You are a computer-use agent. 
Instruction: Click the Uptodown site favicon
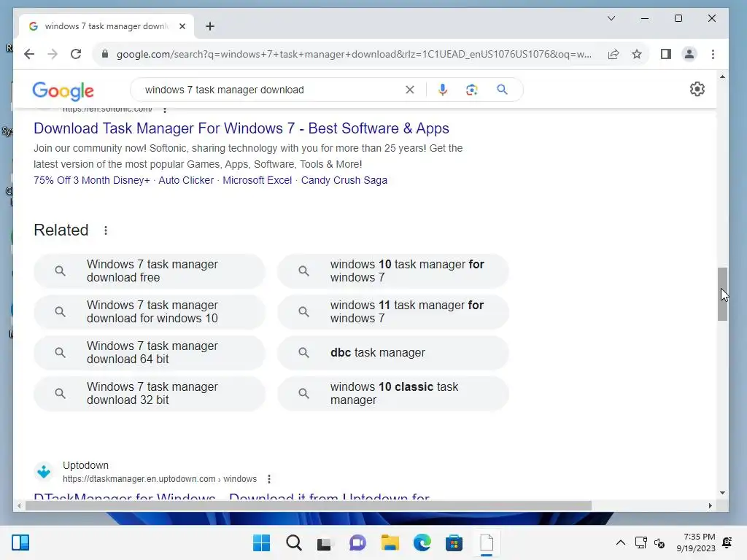(44, 472)
